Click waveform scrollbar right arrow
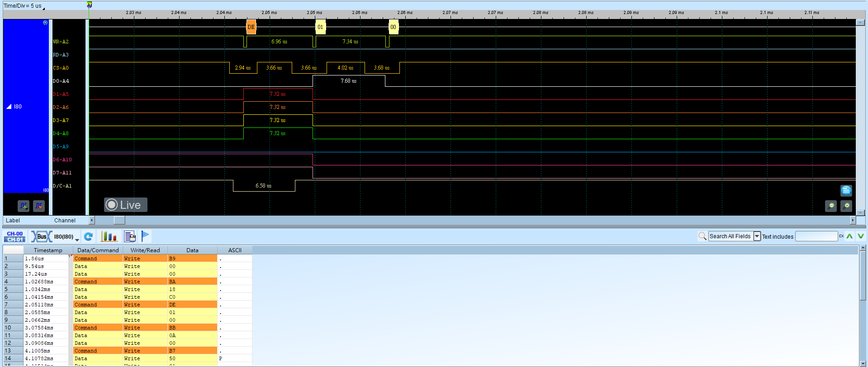868x367 pixels. 853,220
